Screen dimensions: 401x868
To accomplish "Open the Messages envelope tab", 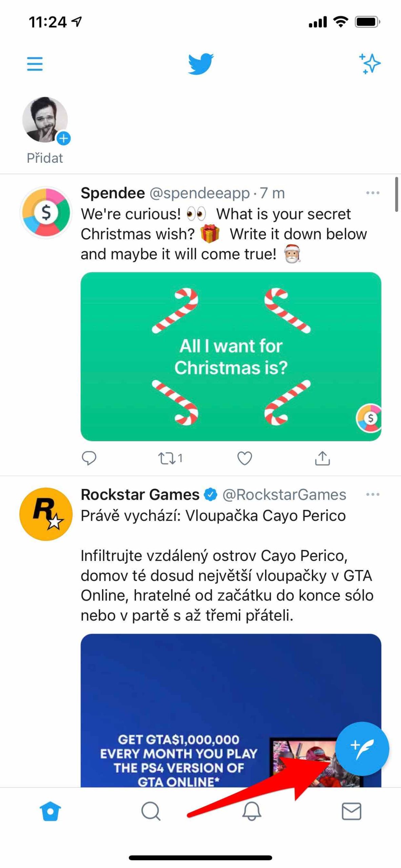I will click(352, 812).
